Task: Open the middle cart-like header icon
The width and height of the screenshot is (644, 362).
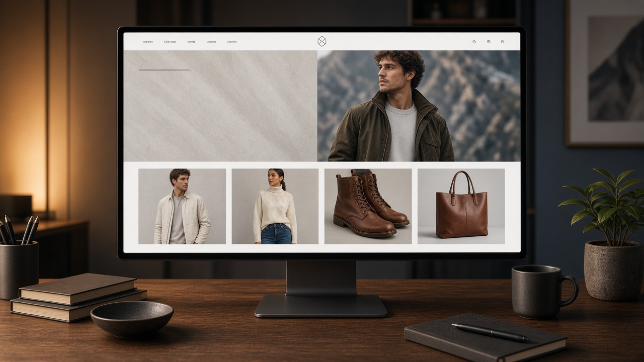Action: 489,42
